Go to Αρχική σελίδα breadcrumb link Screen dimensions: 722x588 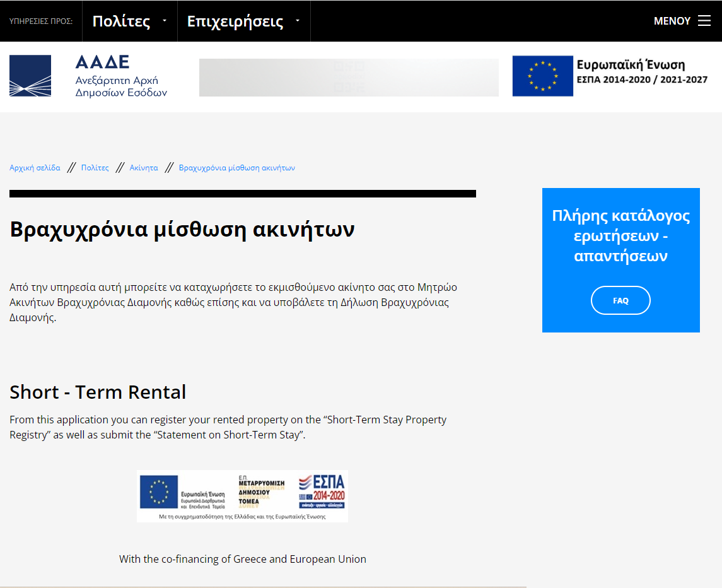pos(35,168)
